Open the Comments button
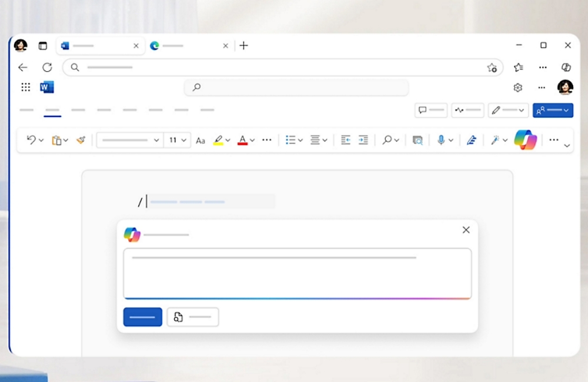Screen dimensions: 588x382 (431, 110)
